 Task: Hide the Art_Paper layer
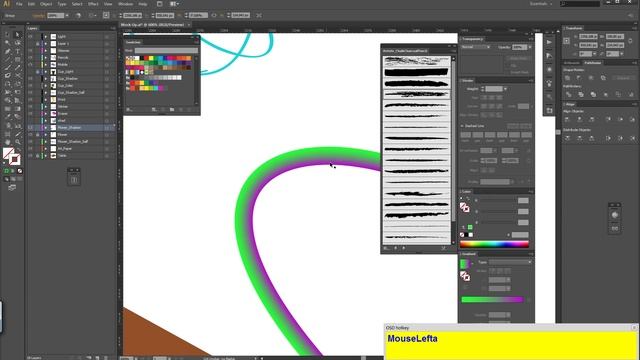(x=31, y=149)
